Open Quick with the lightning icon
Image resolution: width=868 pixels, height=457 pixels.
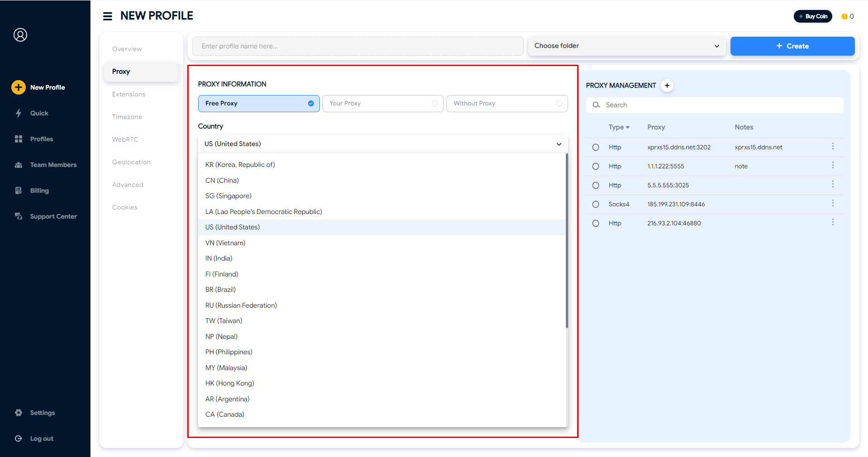pos(19,113)
